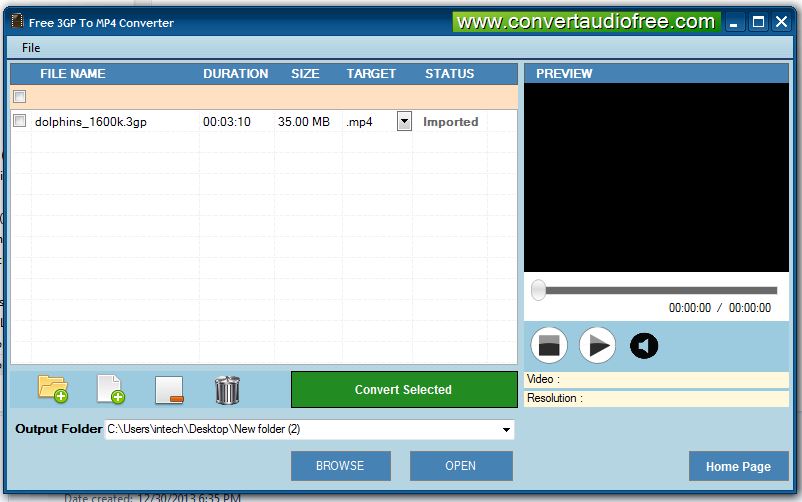This screenshot has width=802, height=502.
Task: Check the dolphins_1600k.3gp file checkbox
Action: (19, 121)
